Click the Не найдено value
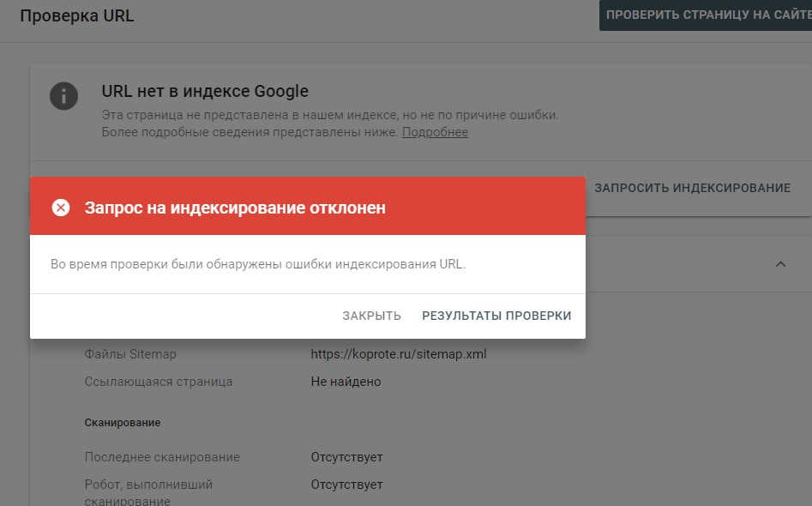This screenshot has height=506, width=812. 346,382
